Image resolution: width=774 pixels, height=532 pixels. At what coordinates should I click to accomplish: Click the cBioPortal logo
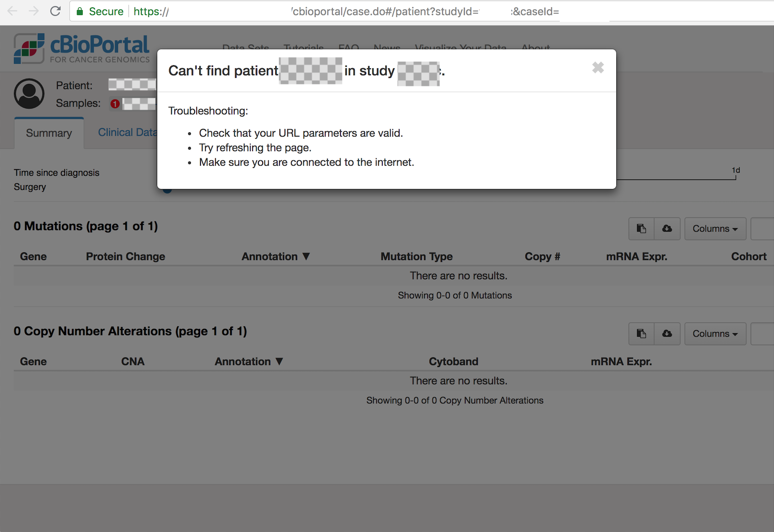click(x=82, y=48)
